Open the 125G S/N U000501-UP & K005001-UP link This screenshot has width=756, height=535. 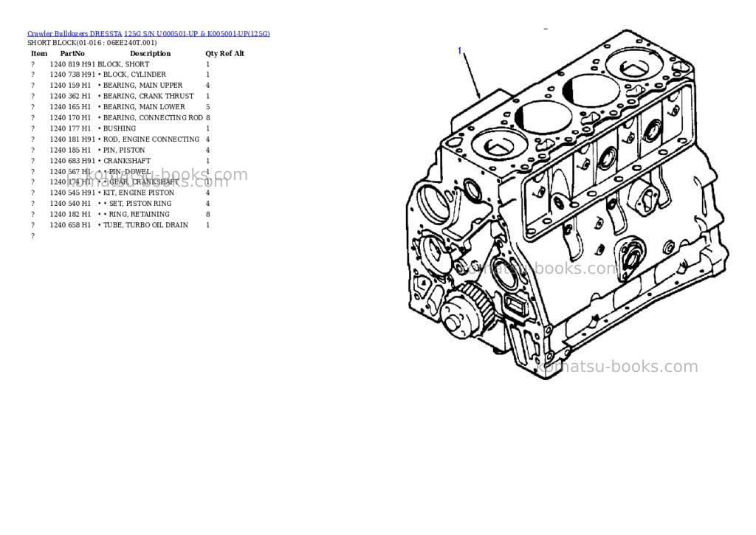(196, 34)
